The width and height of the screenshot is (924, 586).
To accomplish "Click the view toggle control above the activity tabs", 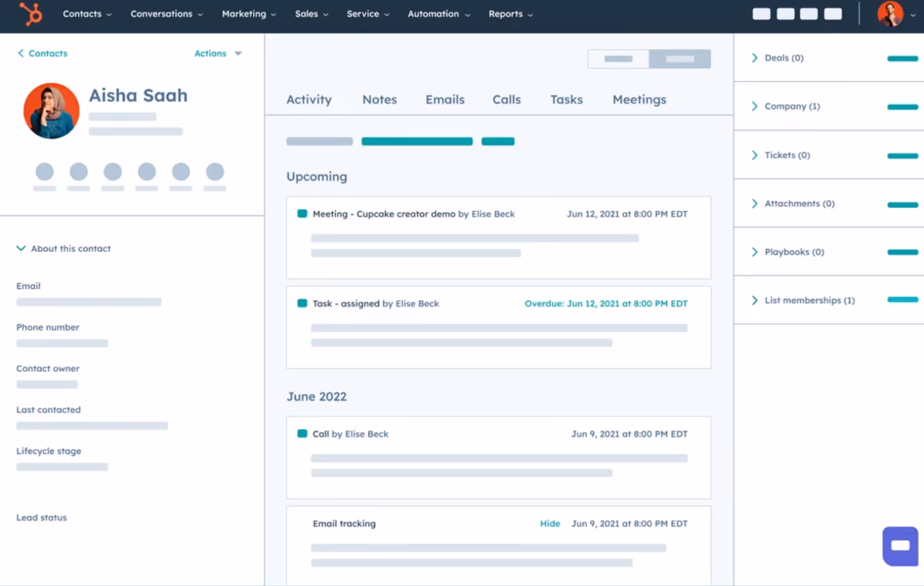I will (649, 58).
